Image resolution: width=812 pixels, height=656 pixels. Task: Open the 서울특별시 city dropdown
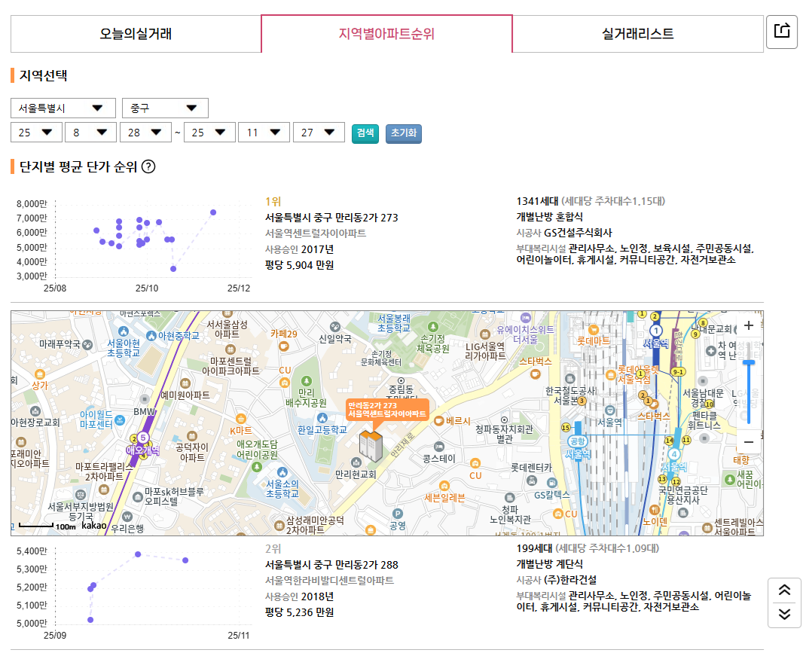point(63,108)
